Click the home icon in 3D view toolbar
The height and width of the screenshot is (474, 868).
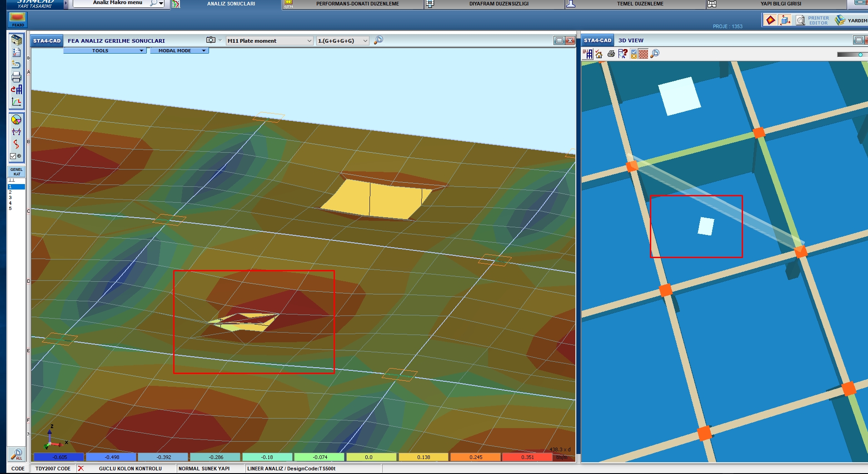pos(599,54)
